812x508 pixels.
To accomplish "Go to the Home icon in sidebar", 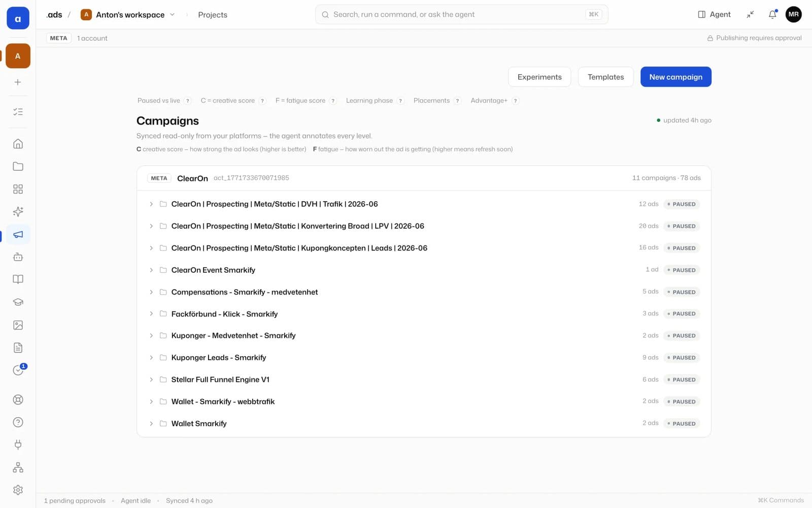I will click(x=18, y=144).
